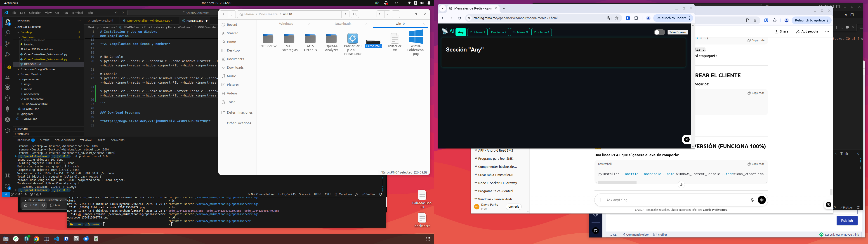Open Run and Debug in the activity bar
868x244 pixels.
[7, 55]
